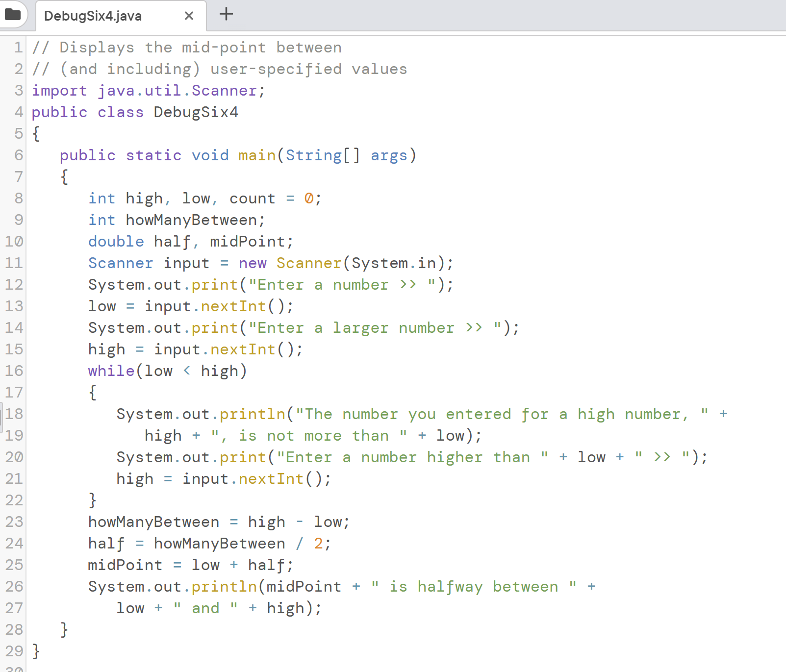This screenshot has width=786, height=672.
Task: Click the while keyword on line 16
Action: (x=111, y=371)
